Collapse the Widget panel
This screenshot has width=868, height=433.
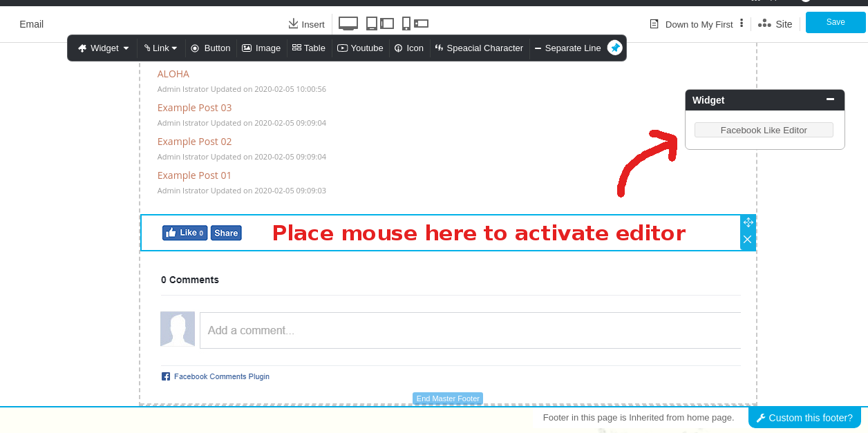click(830, 99)
